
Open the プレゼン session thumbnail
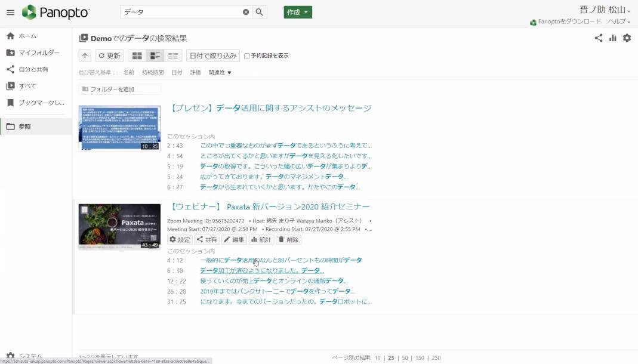(x=119, y=128)
